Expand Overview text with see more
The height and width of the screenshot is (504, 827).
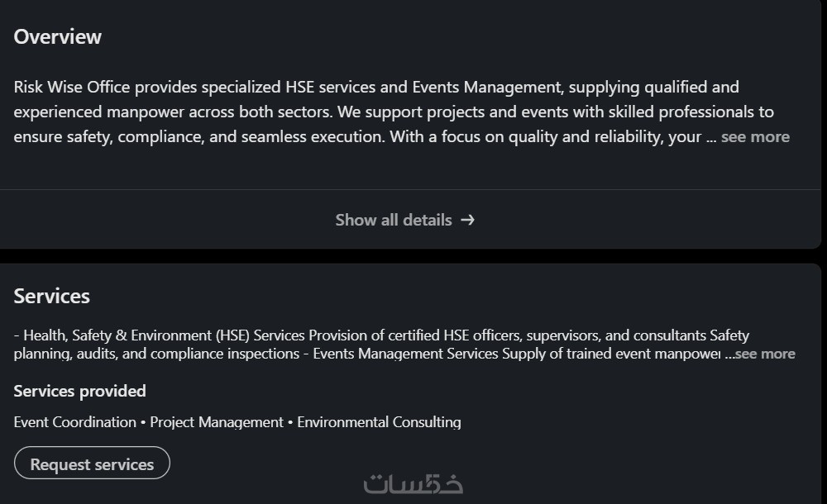(x=754, y=136)
